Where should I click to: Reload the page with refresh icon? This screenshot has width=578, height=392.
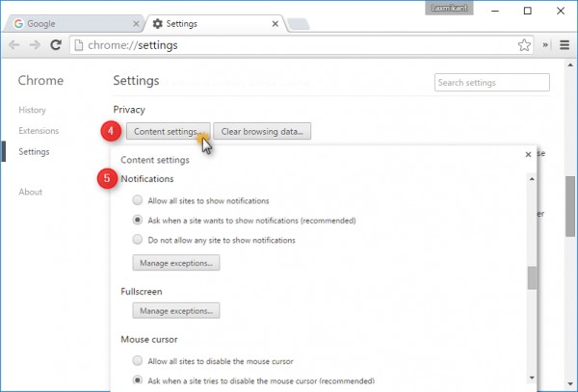point(56,45)
